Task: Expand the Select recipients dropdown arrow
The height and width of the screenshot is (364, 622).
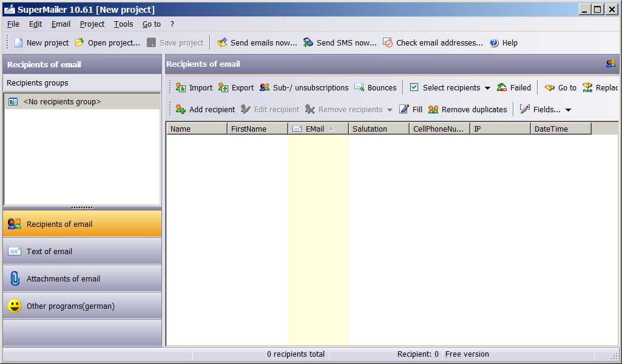Action: pos(487,89)
